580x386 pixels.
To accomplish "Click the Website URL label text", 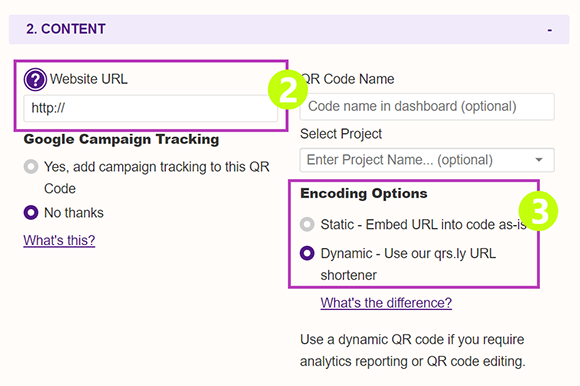I will pyautogui.click(x=89, y=79).
